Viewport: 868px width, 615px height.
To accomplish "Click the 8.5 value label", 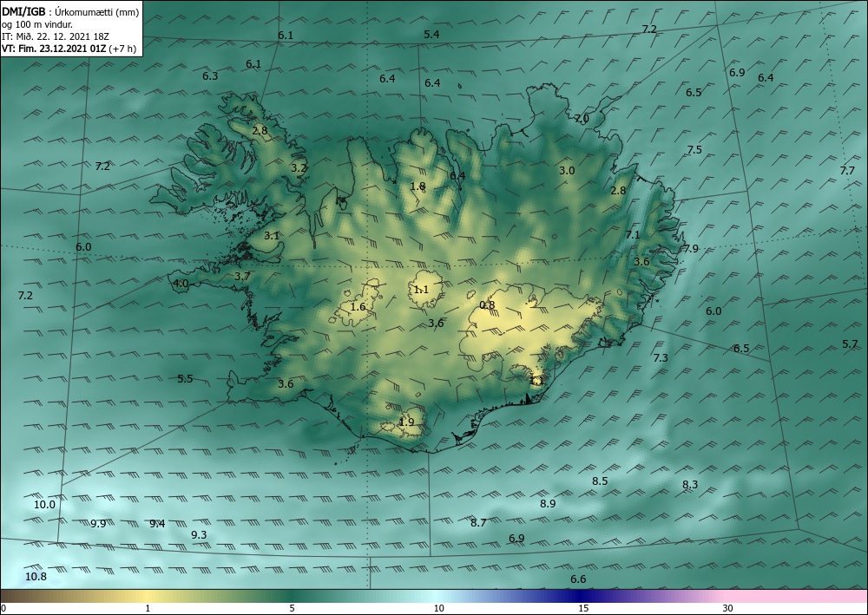I will coord(600,481).
